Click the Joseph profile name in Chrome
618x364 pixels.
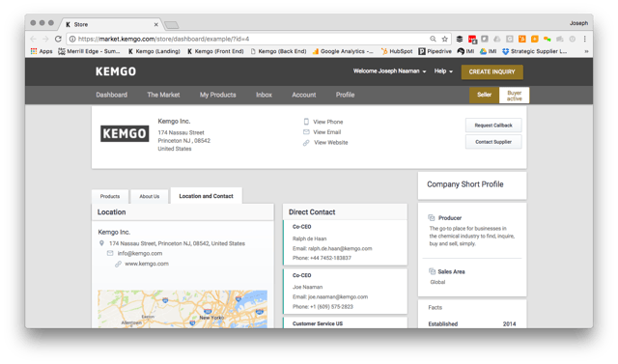(578, 23)
